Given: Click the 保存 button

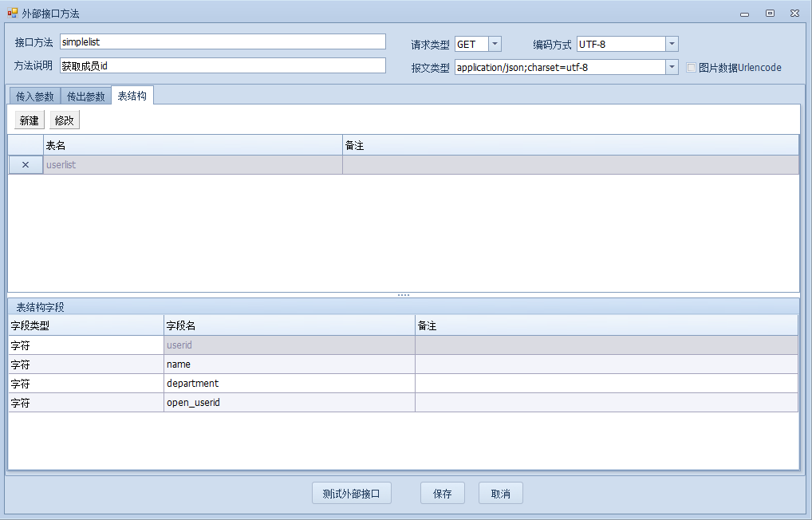Looking at the screenshot, I should 442,494.
